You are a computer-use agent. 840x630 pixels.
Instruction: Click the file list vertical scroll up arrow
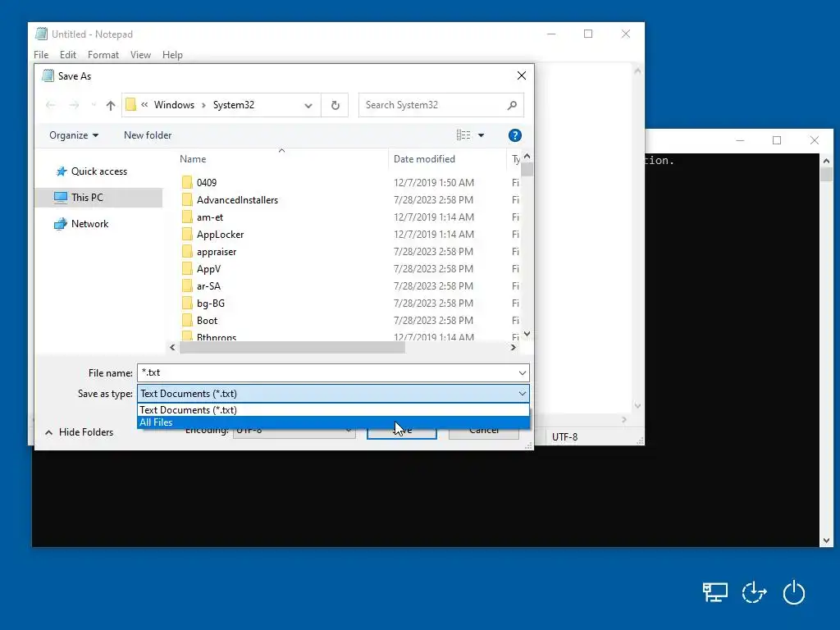pyautogui.click(x=527, y=157)
